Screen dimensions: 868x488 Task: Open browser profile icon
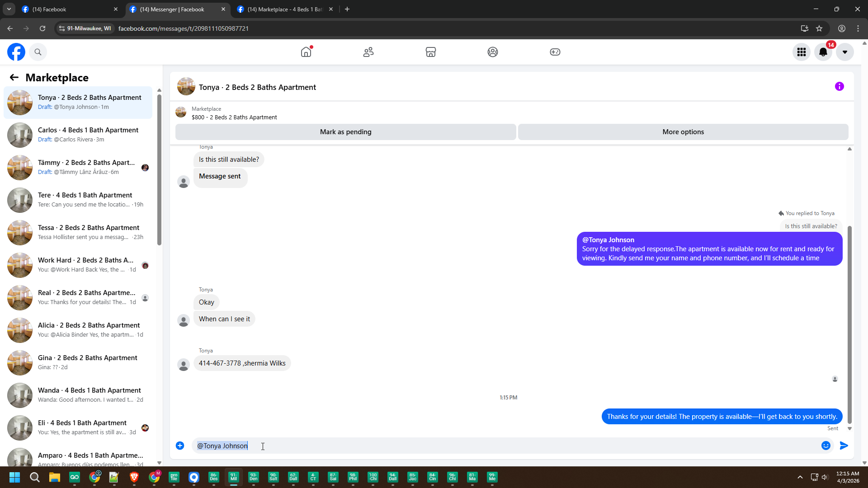coord(842,28)
